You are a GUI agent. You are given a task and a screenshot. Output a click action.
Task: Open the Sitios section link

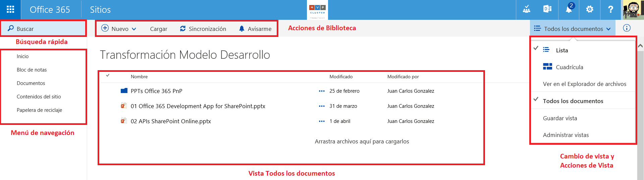(x=100, y=10)
